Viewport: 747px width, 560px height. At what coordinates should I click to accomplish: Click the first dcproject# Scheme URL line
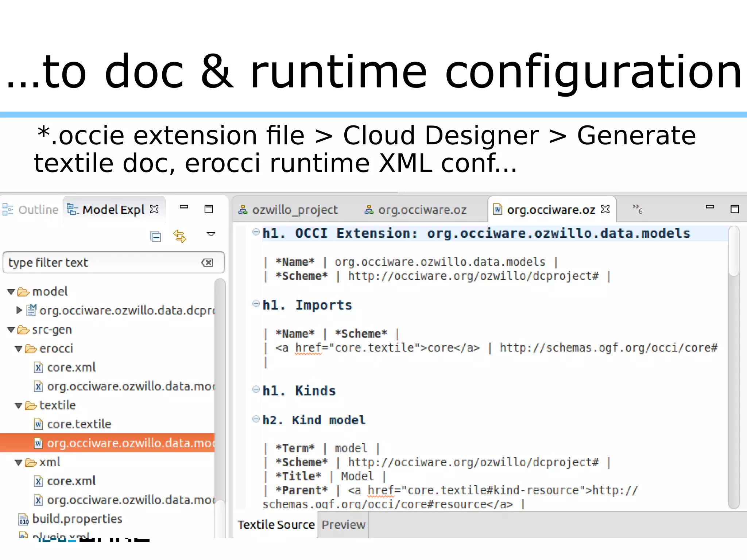437,276
